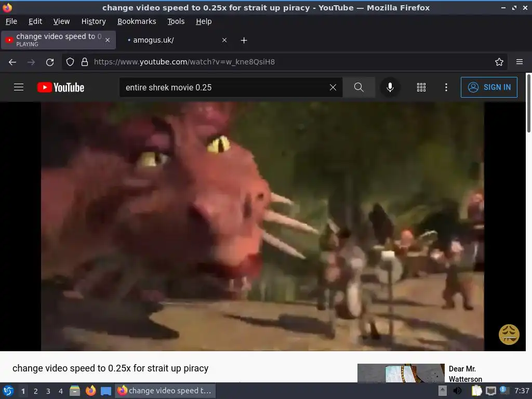
Task: Go back one page in Firefox
Action: click(x=12, y=62)
